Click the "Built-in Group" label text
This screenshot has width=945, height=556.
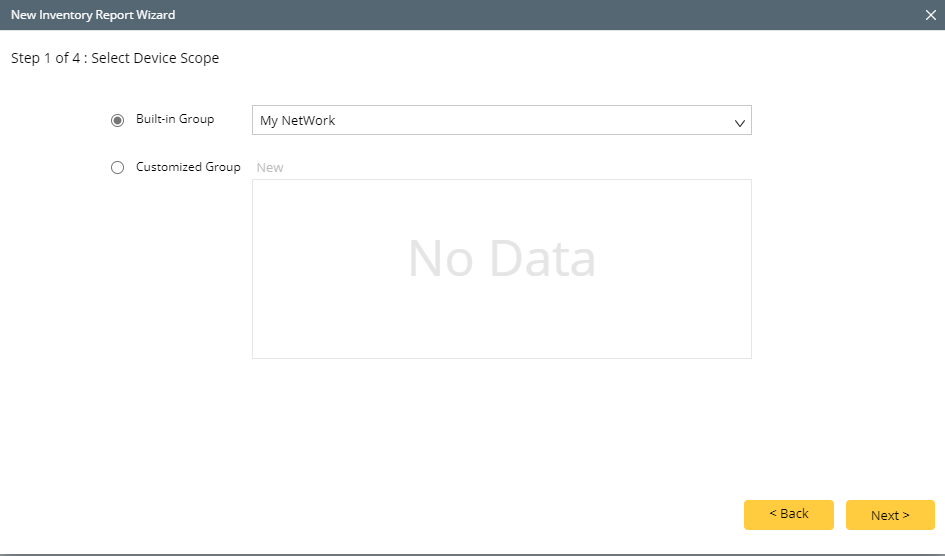click(175, 119)
